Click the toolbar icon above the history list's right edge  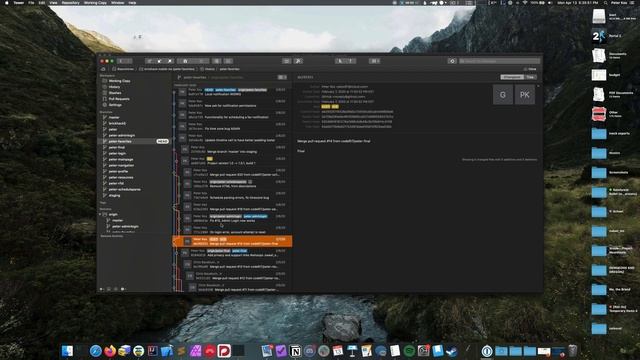(287, 61)
